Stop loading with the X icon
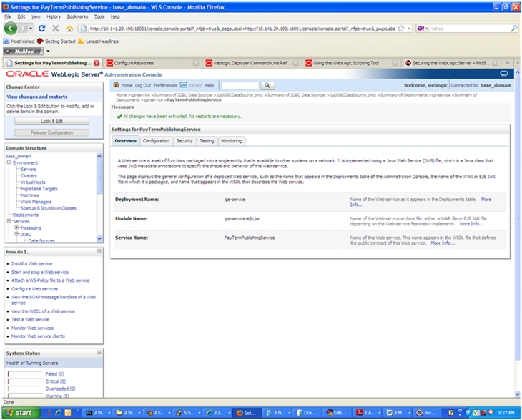Screen dimensions: 522x420 point(56,29)
